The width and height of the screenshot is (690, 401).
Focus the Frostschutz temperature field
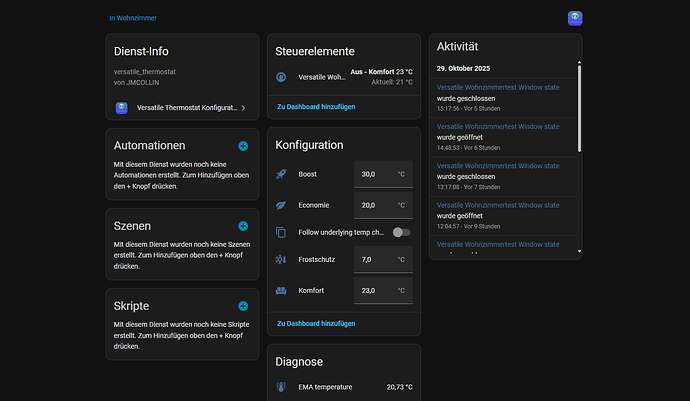coord(383,260)
